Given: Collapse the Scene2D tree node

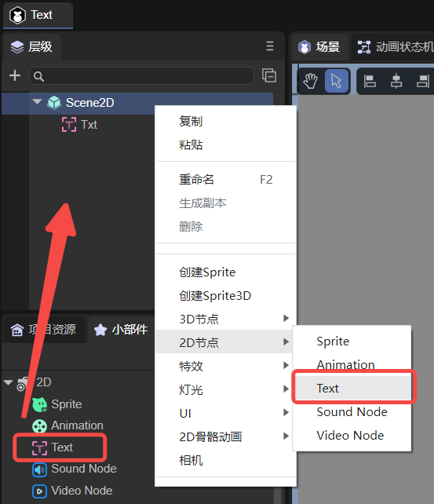Looking at the screenshot, I should pos(37,102).
